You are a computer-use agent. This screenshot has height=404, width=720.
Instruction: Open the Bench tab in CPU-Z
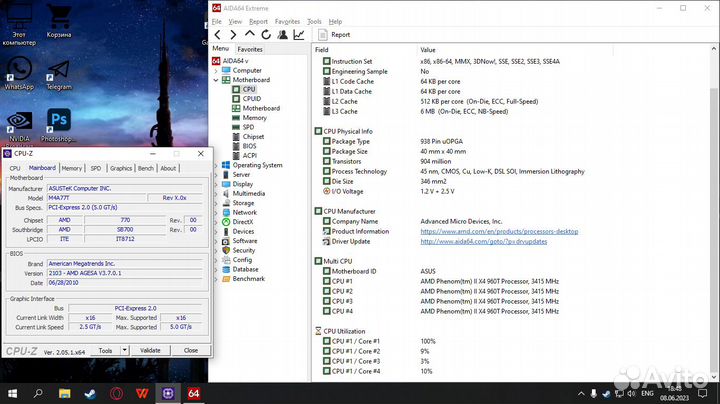pos(146,168)
